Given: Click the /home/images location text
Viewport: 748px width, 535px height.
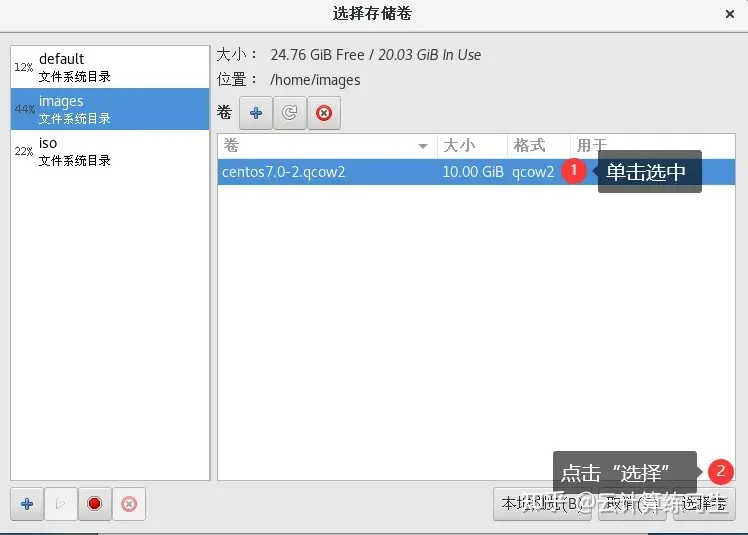Looking at the screenshot, I should (315, 80).
